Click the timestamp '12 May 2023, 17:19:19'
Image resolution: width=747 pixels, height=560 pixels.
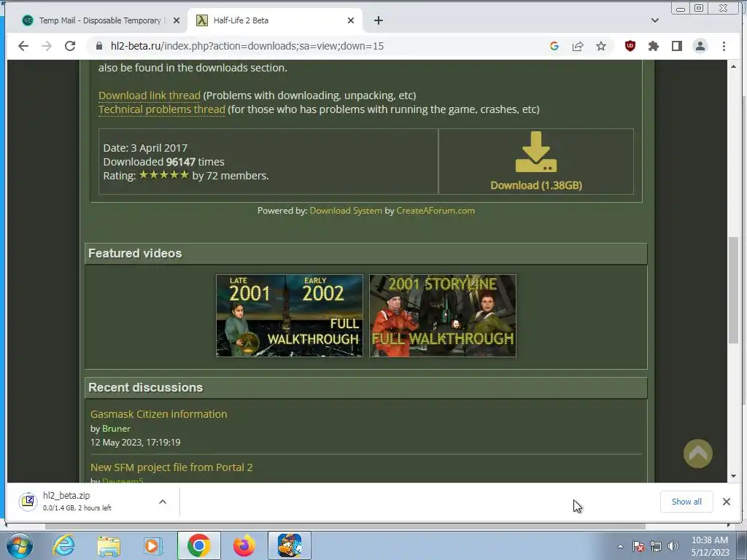pyautogui.click(x=135, y=443)
